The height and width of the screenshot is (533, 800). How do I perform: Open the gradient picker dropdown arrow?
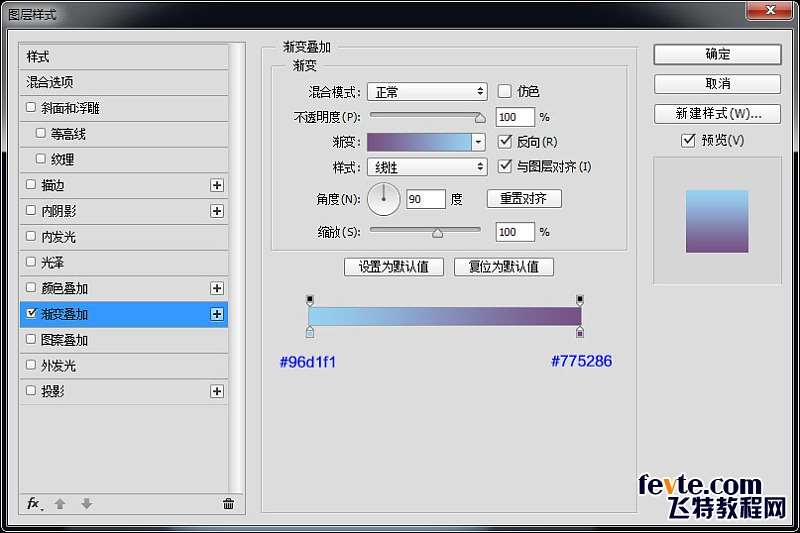coord(478,142)
